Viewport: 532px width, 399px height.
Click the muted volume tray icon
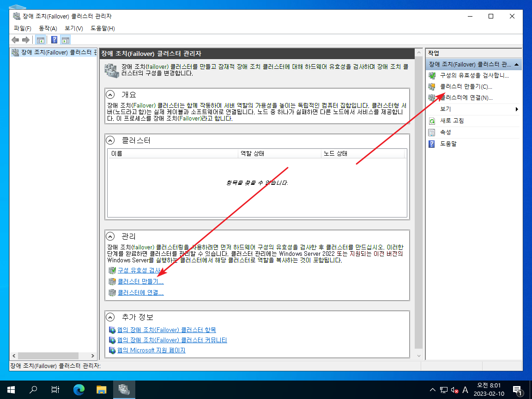(x=454, y=390)
